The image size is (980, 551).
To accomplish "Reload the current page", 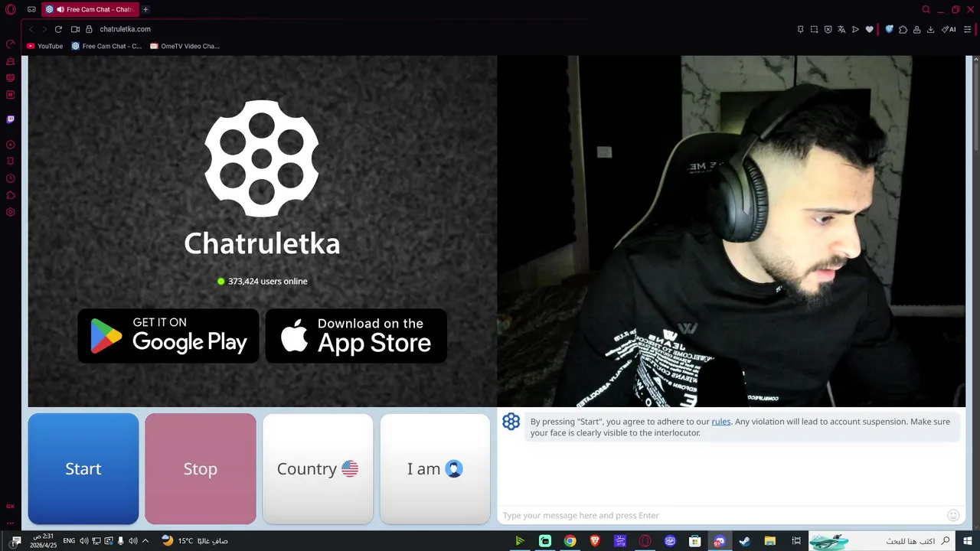I will [58, 29].
